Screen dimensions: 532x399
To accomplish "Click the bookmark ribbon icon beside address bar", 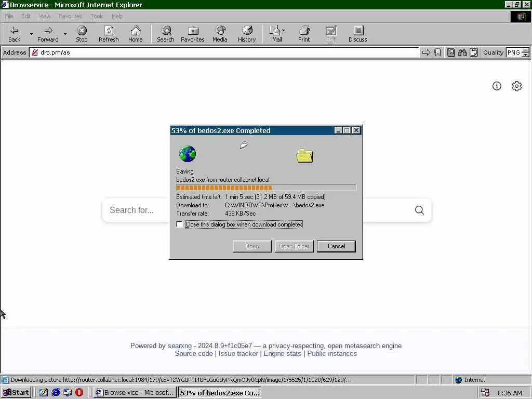I will pos(437,52).
